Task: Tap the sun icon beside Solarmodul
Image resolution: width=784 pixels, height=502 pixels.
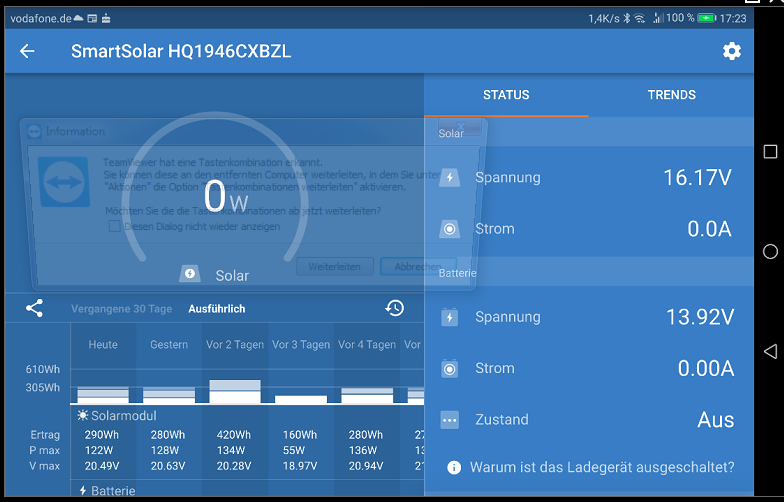Action: 82,415
